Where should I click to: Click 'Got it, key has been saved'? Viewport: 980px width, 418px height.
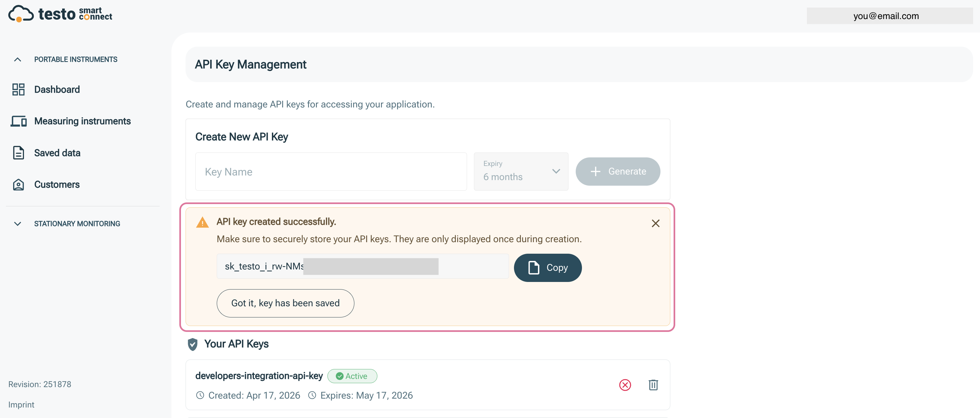click(285, 303)
